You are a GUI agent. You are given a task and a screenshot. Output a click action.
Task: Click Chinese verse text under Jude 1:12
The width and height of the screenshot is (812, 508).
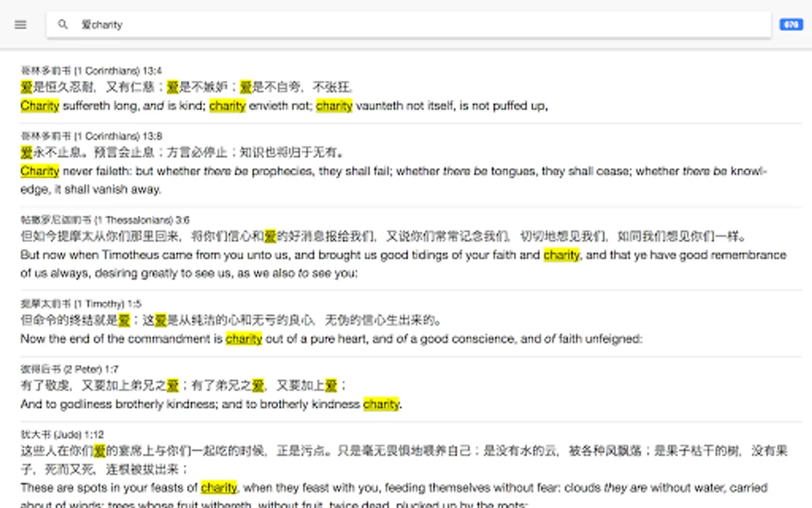coord(404,459)
